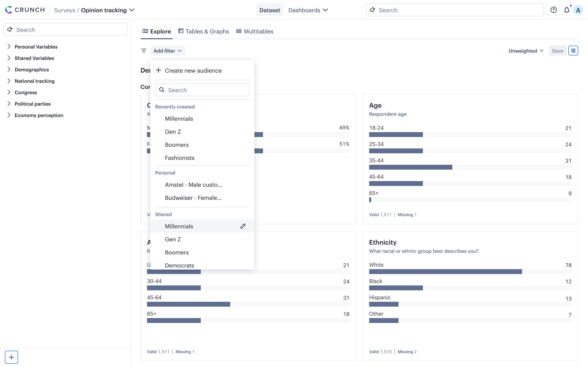Toggle the layout view icon beside Save
Image resolution: width=588 pixels, height=367 pixels.
click(573, 51)
